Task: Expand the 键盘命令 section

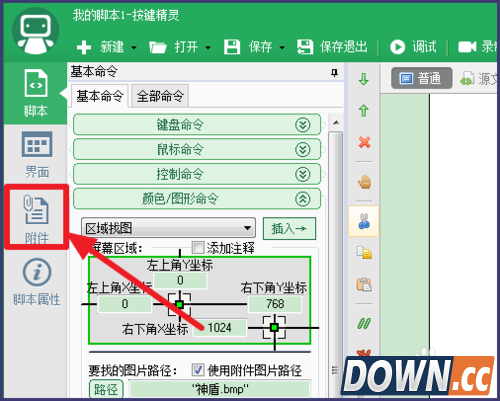Action: coord(197,125)
